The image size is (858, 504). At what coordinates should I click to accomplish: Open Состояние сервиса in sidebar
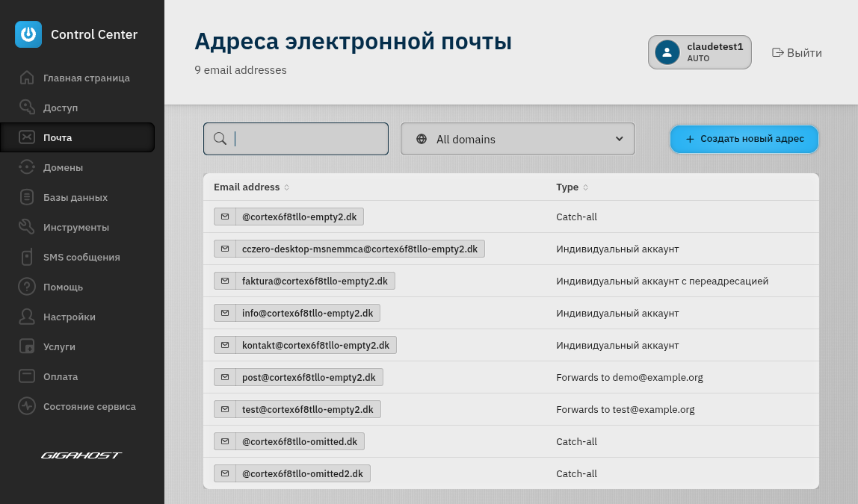(77, 406)
